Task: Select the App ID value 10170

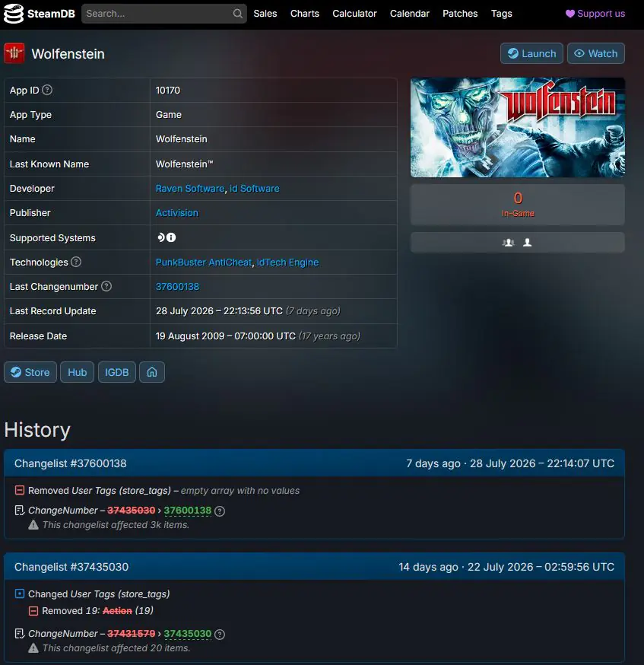Action: click(x=168, y=90)
